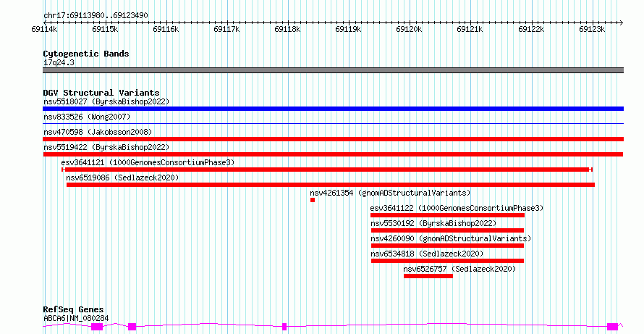
Task: Open the esv3641122 (1000GenomesConsortiumPhase3) label
Action: click(x=457, y=208)
